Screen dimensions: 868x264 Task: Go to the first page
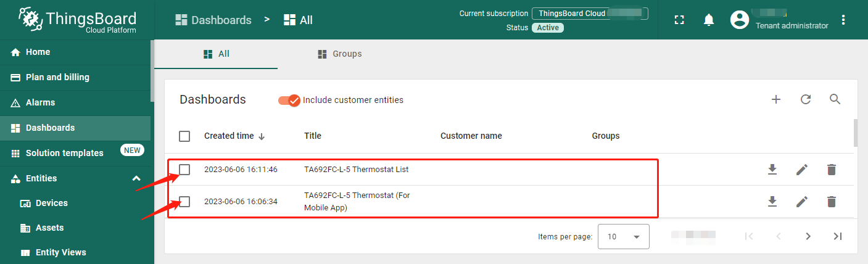749,236
